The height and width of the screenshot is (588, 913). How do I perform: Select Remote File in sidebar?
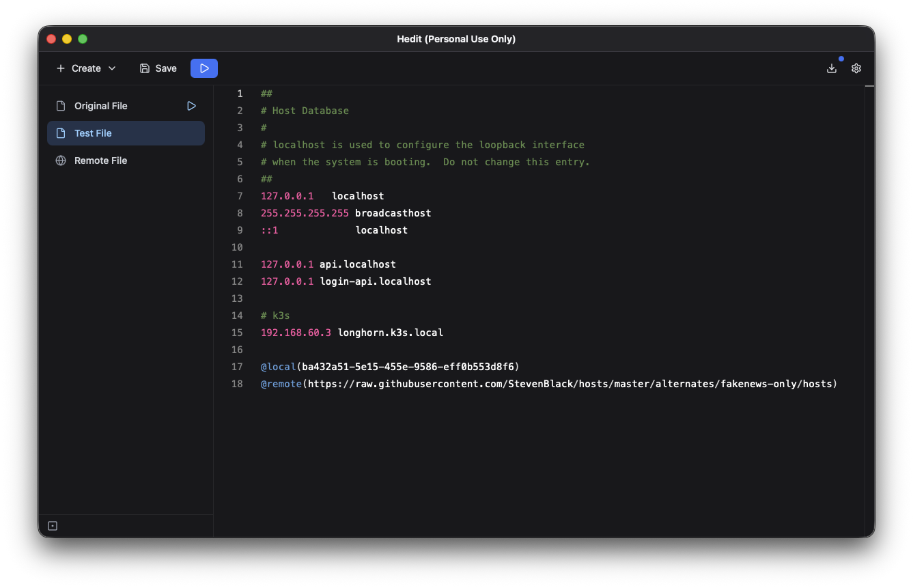tap(126, 160)
